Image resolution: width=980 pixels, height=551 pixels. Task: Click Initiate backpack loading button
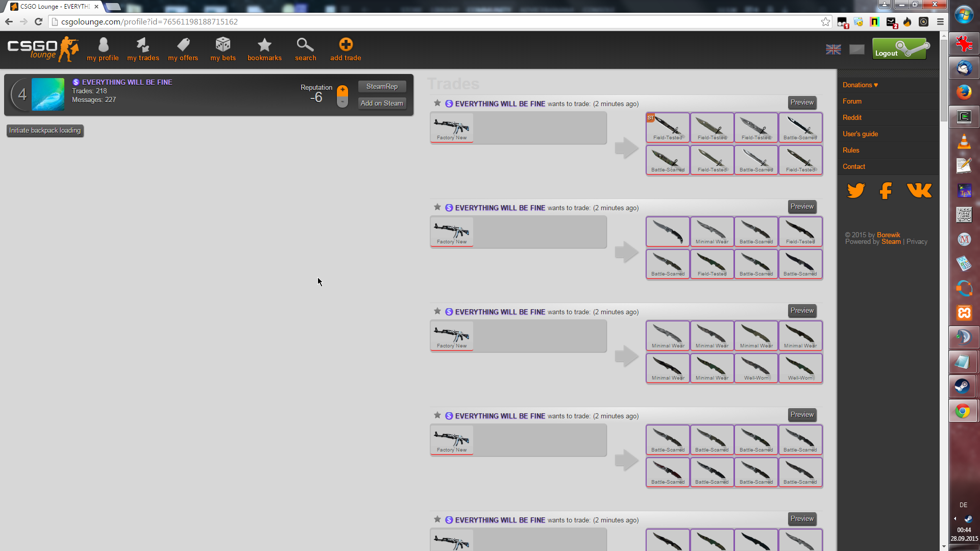click(x=45, y=131)
